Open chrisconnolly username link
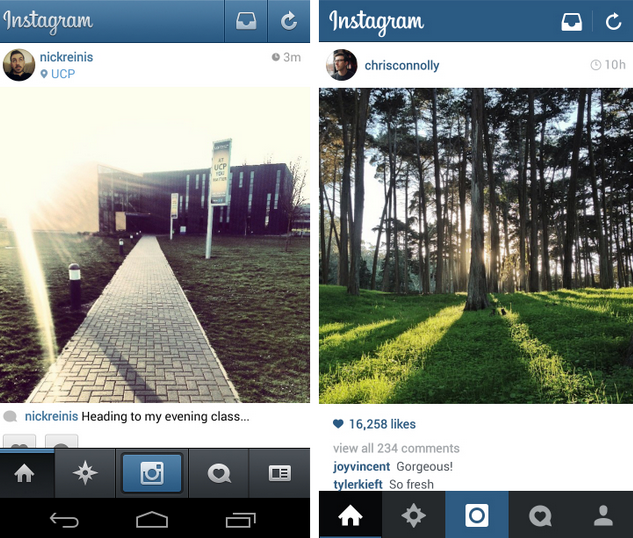This screenshot has height=538, width=633. (402, 65)
